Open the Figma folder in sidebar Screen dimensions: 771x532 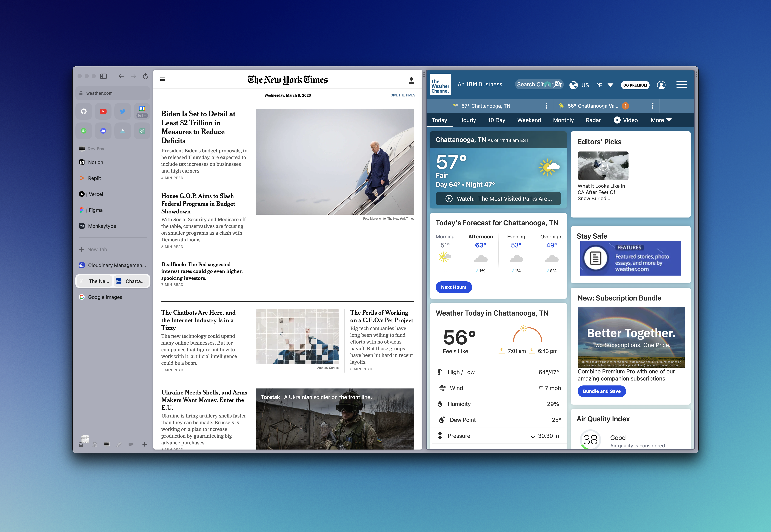click(x=113, y=210)
